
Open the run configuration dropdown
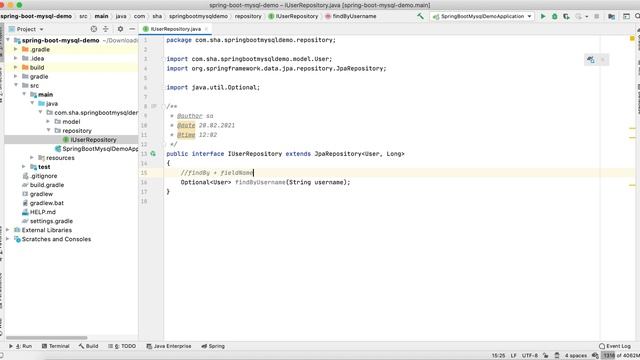pos(482,16)
